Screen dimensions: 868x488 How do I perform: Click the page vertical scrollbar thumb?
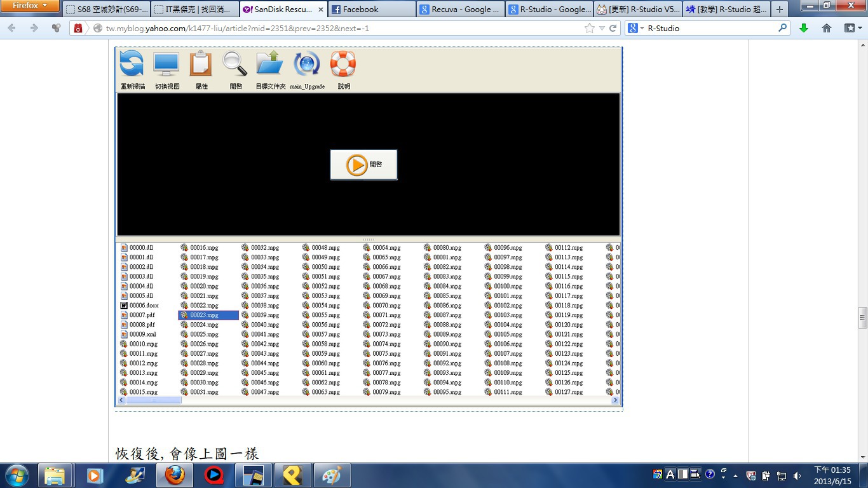click(x=862, y=317)
